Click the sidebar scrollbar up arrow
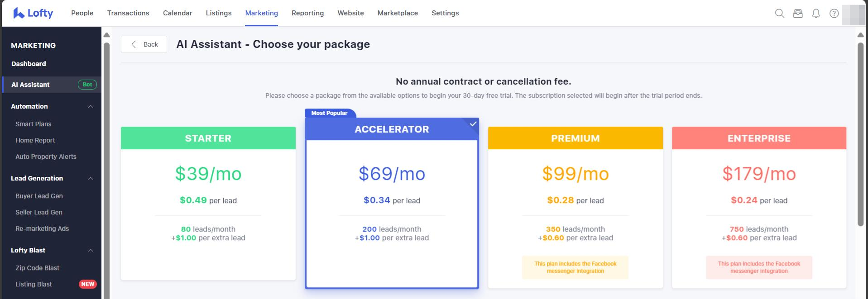The width and height of the screenshot is (868, 299). point(106,35)
